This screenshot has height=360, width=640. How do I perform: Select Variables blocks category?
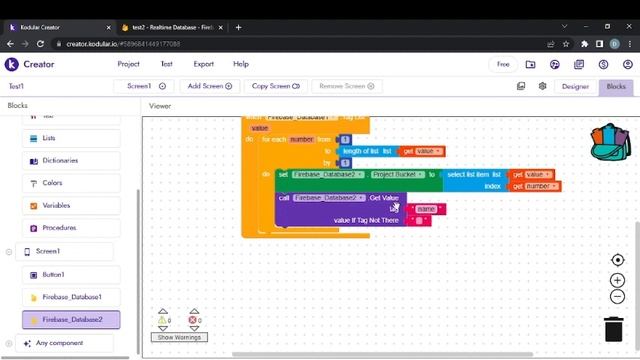pos(71,206)
